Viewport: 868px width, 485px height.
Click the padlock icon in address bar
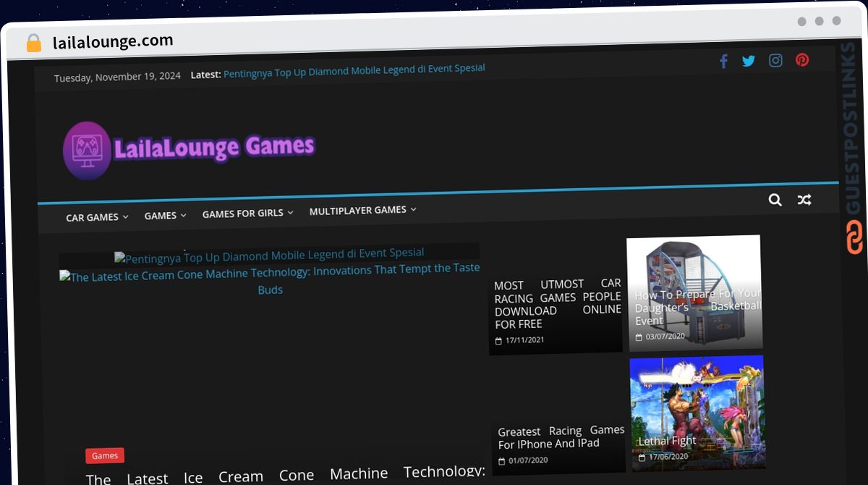click(34, 43)
